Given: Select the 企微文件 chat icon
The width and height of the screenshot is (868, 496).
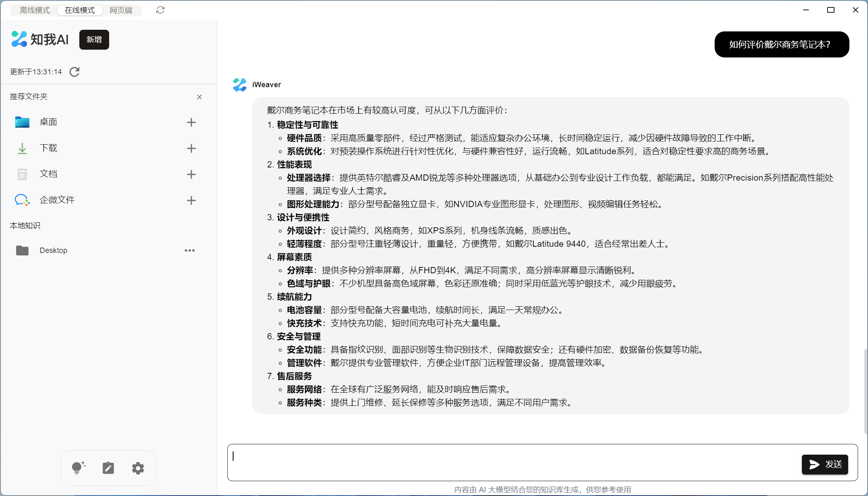Looking at the screenshot, I should coord(22,200).
